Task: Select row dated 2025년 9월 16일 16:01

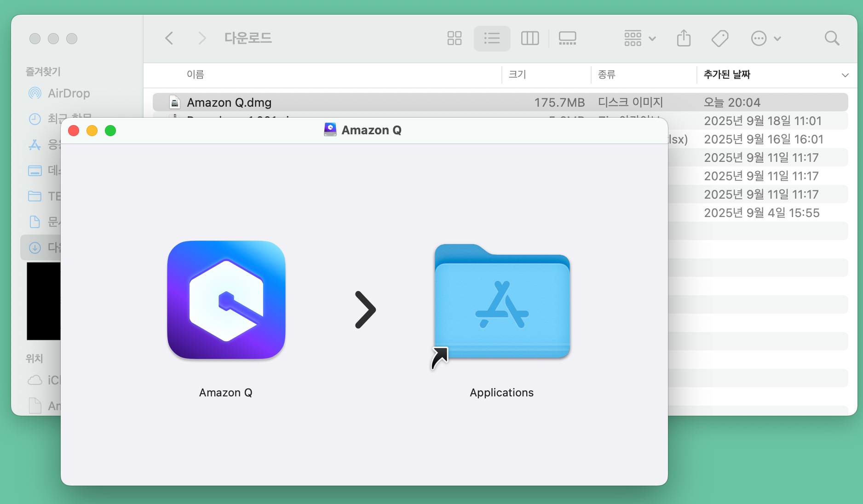Action: pos(764,139)
